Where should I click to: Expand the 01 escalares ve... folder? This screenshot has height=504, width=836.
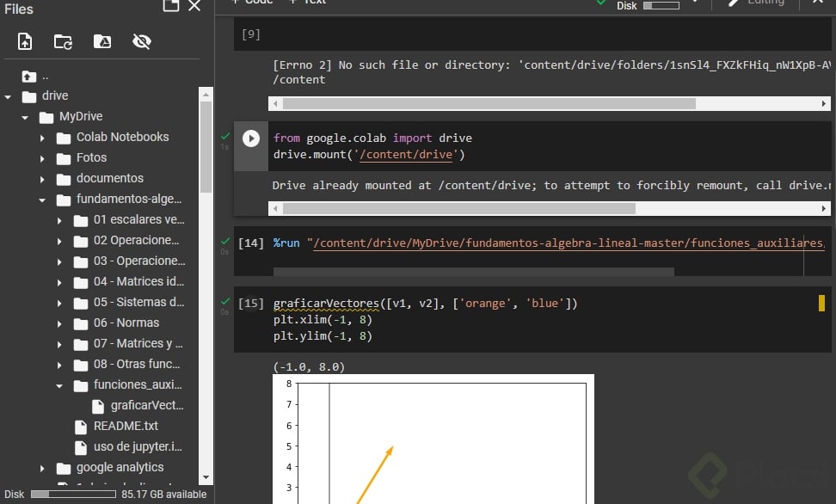pos(59,221)
